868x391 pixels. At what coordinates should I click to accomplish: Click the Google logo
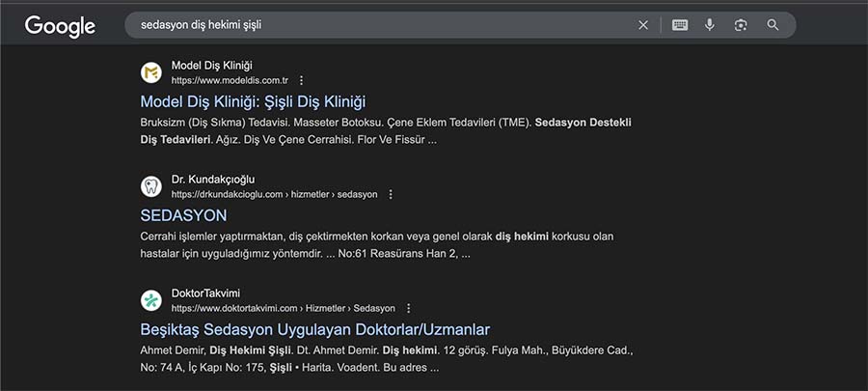point(60,26)
